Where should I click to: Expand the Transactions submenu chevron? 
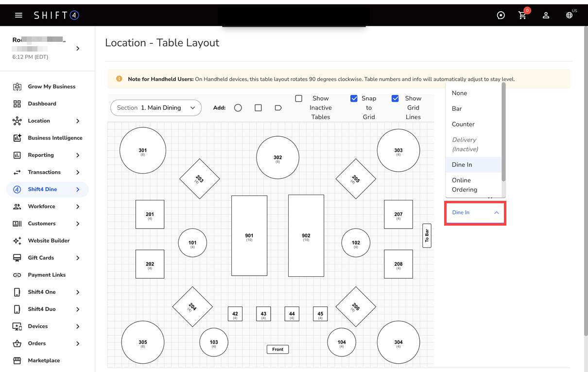[78, 172]
